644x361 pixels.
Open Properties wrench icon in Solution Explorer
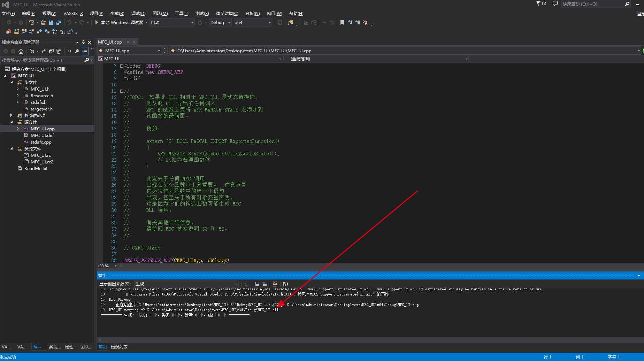coord(77,51)
